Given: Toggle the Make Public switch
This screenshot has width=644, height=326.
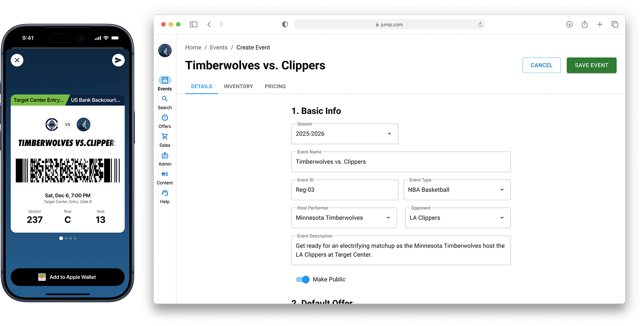Looking at the screenshot, I should [303, 280].
